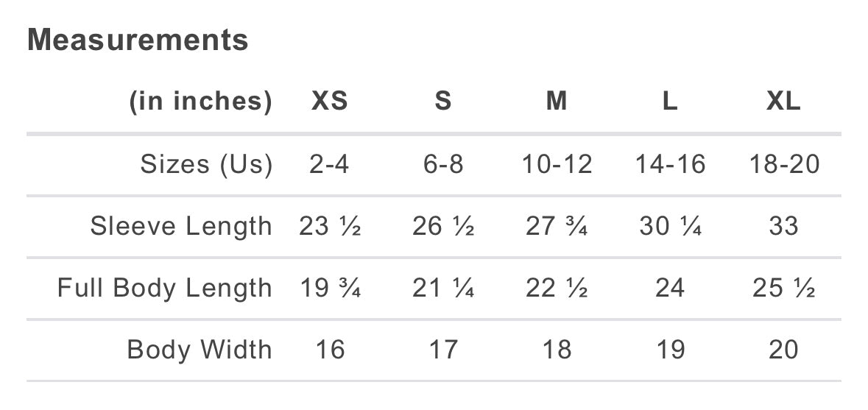The image size is (868, 410).
Task: Click the 16 body width value
Action: tap(329, 350)
